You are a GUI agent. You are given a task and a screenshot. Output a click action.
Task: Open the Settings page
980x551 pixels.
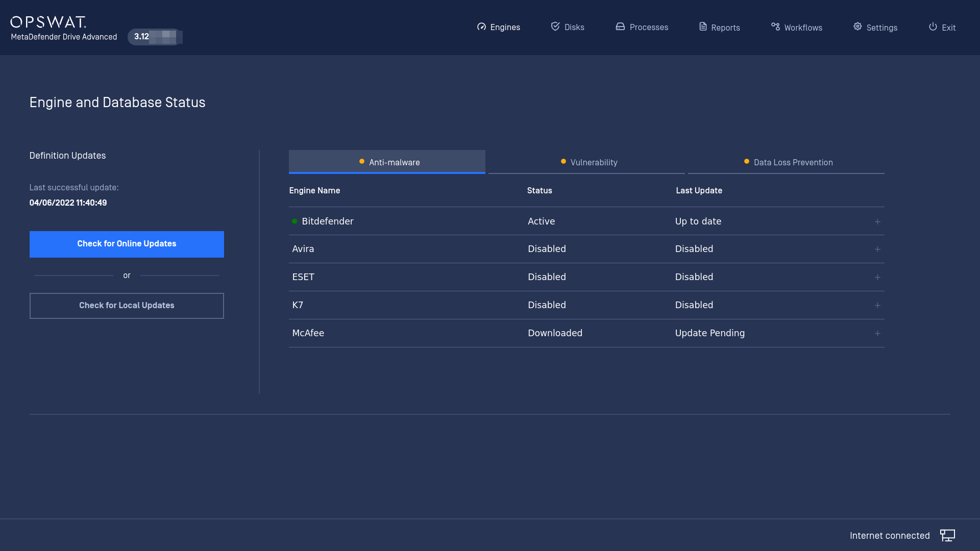[x=881, y=28]
